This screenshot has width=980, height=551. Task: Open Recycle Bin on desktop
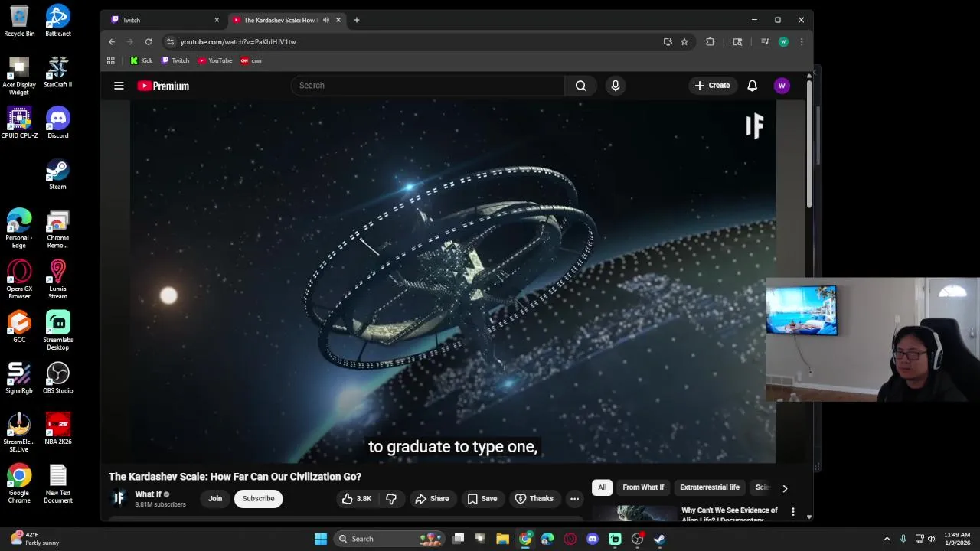pyautogui.click(x=19, y=21)
